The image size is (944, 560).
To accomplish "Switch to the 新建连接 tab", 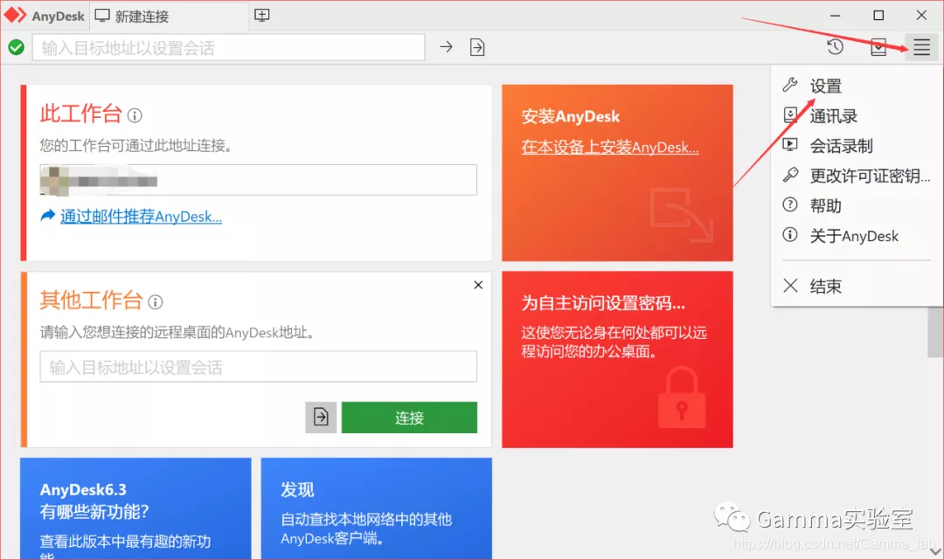I will point(140,15).
